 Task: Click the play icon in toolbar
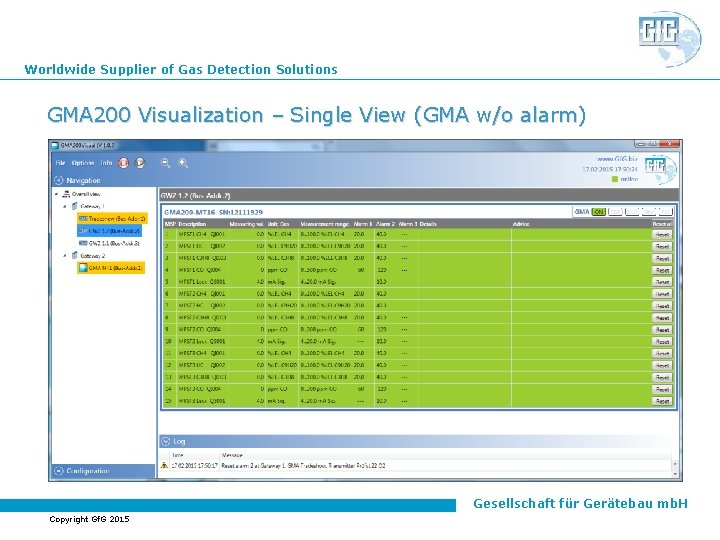(140, 163)
